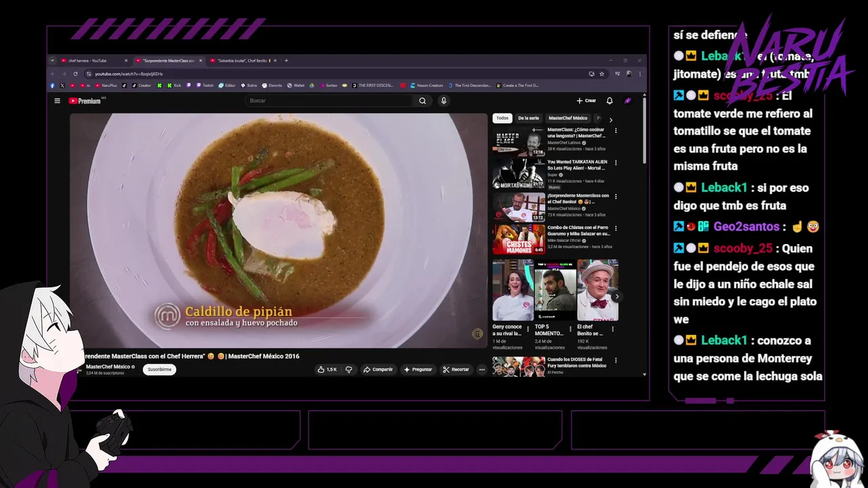Open the Chistes Mamones video thumbnail
Viewport: 868px width, 488px height.
pos(519,239)
